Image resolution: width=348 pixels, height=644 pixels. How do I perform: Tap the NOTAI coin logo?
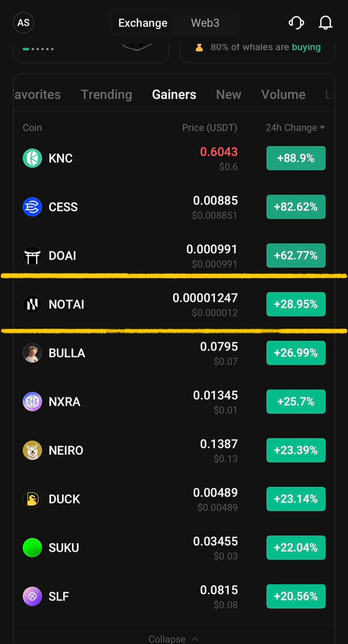coord(32,304)
